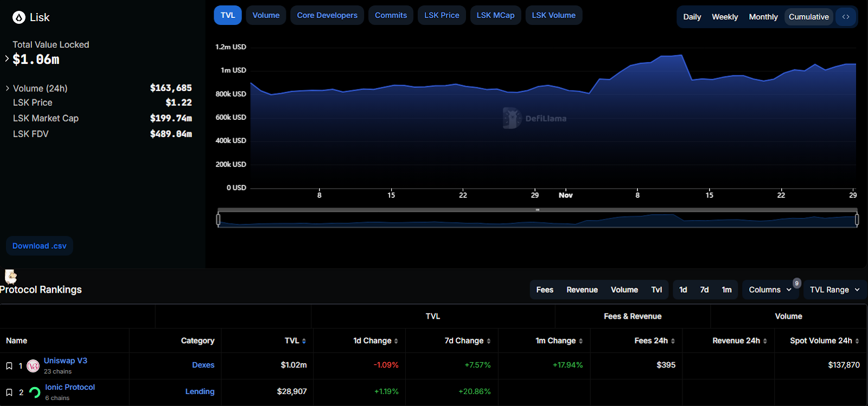The width and height of the screenshot is (868, 406).
Task: Click the Name column header
Action: (x=17, y=341)
